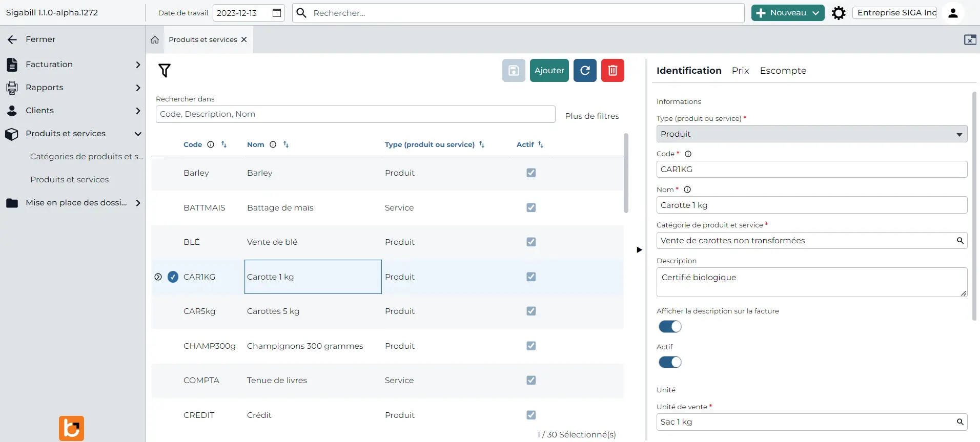Select the CREDIT code cell
This screenshot has width=980, height=442.
(199, 415)
